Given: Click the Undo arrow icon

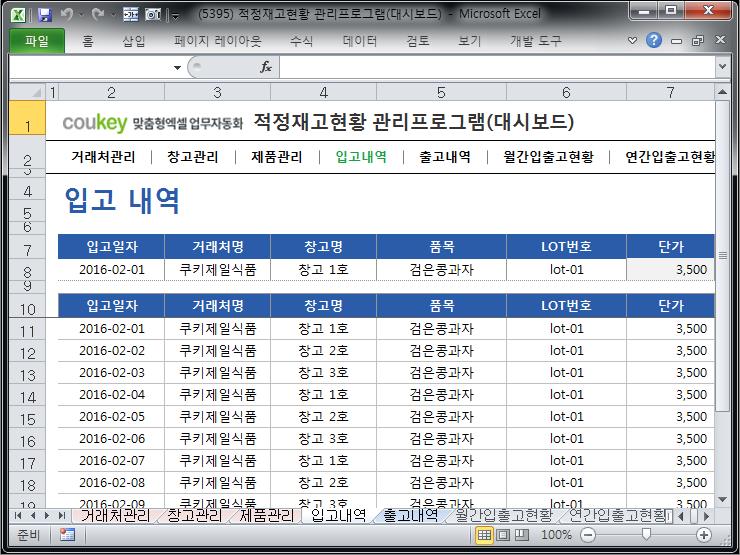Looking at the screenshot, I should coord(67,15).
